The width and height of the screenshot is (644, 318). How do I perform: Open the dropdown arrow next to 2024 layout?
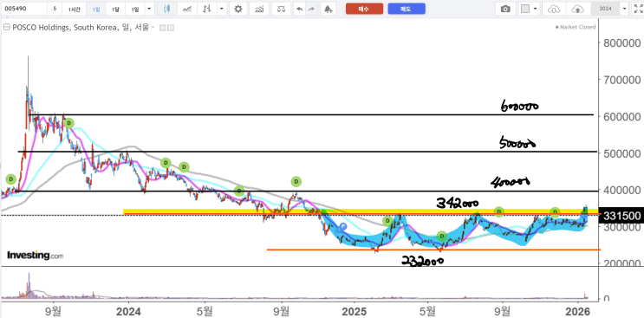coord(625,9)
